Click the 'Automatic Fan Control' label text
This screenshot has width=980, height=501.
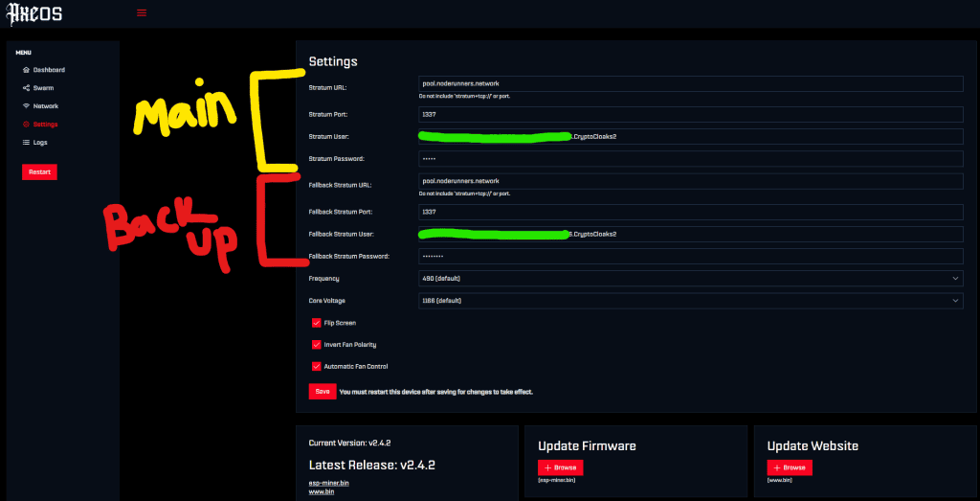click(x=356, y=367)
